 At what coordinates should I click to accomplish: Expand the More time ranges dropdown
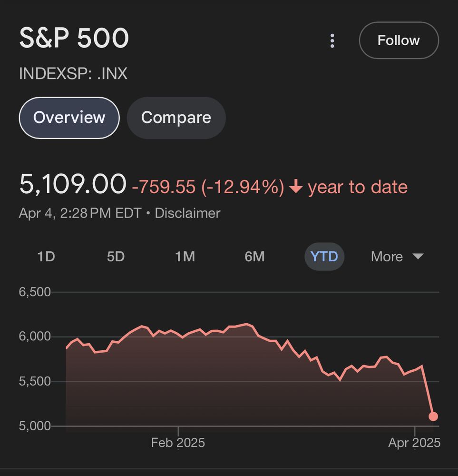[x=397, y=257]
